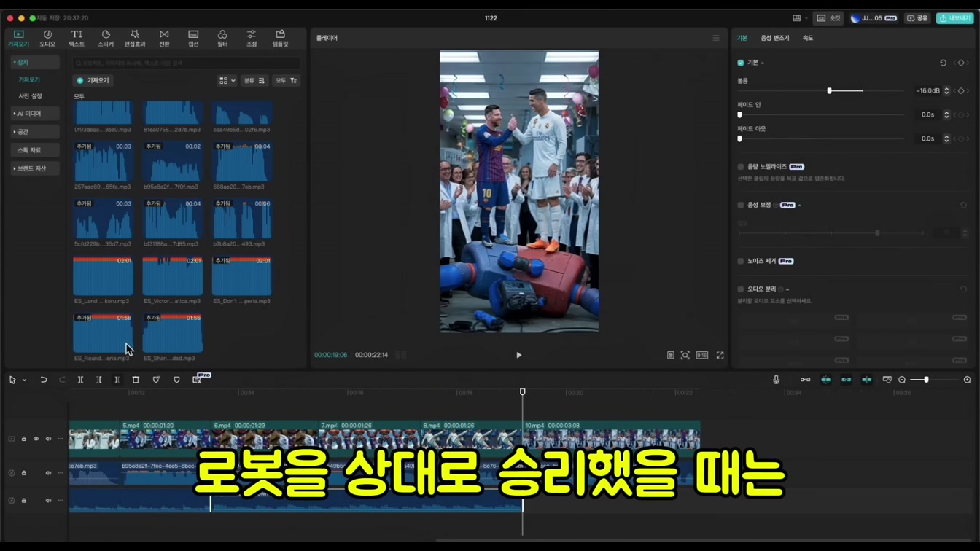The image size is (980, 551).
Task: Expand the 공간 sidebar section
Action: click(34, 132)
